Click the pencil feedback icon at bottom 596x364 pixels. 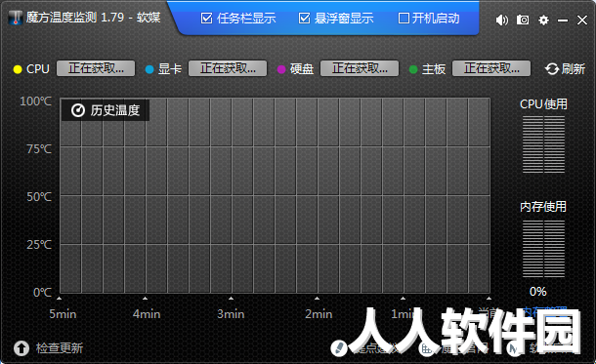(x=339, y=348)
